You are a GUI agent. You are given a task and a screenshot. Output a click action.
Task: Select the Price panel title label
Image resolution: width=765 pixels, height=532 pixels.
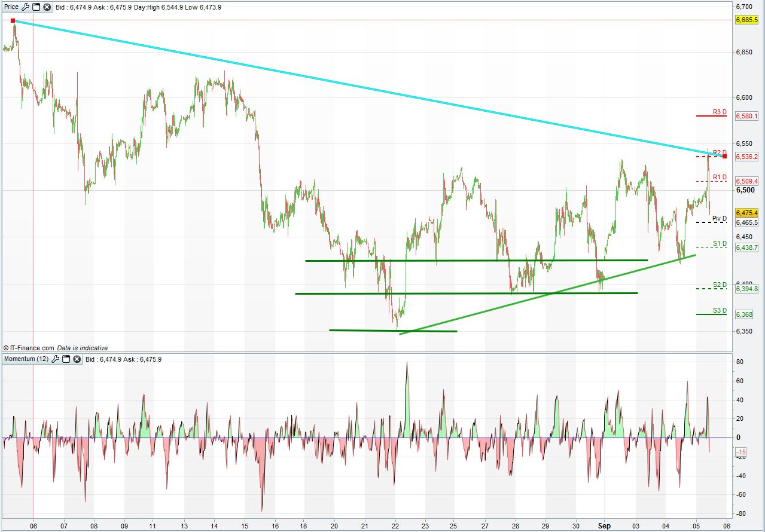click(11, 7)
